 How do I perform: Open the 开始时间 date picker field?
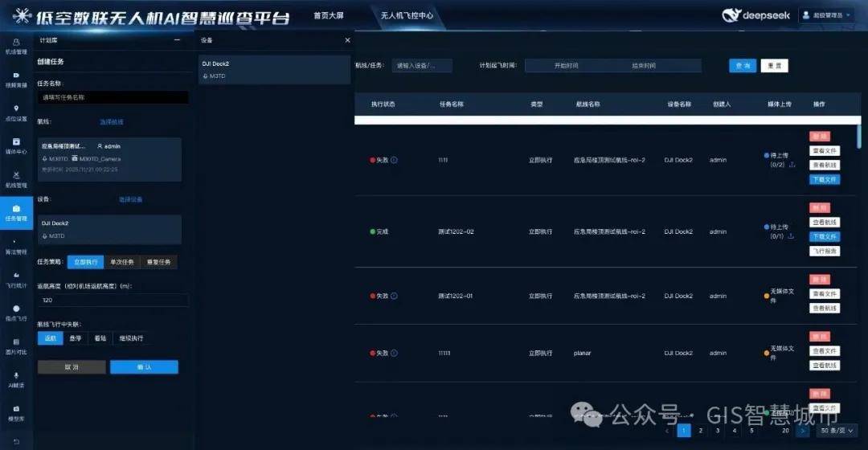(566, 66)
